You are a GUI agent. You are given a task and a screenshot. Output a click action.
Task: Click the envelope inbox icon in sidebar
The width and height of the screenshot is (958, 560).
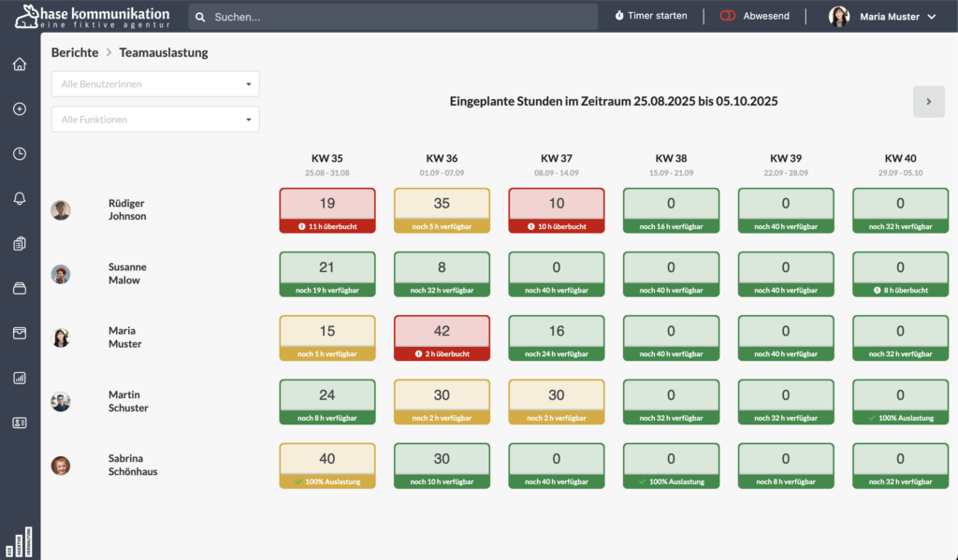[x=20, y=333]
